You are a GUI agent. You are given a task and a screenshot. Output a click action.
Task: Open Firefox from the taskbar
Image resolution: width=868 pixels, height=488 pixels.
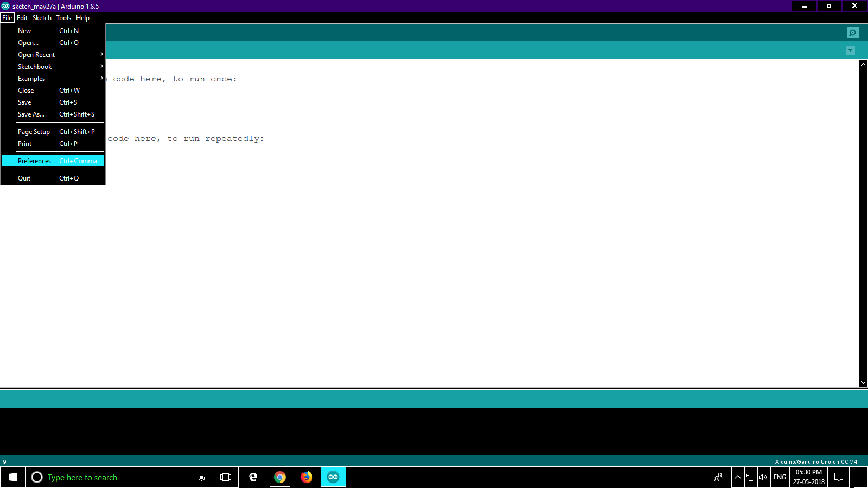coord(307,477)
